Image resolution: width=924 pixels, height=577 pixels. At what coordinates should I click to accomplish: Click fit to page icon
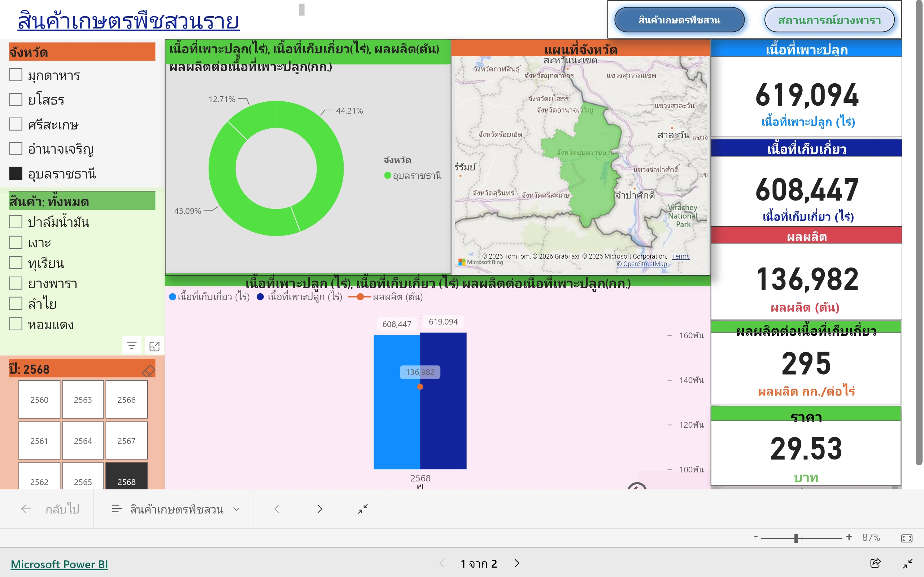[x=906, y=538]
